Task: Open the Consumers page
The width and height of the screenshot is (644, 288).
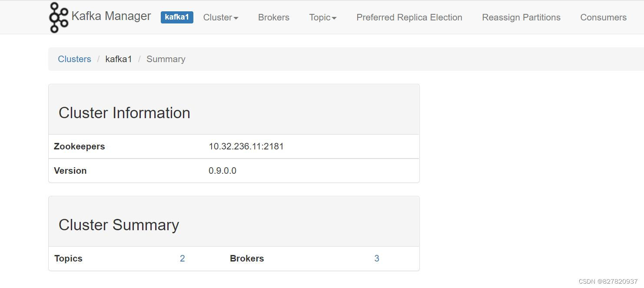Action: click(x=603, y=17)
